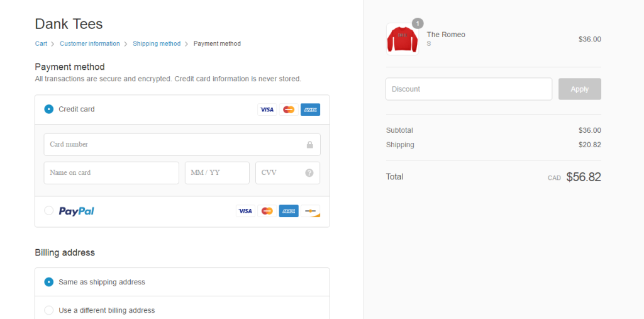
Task: Click the Visa icon in Credit card row
Action: coord(267,109)
